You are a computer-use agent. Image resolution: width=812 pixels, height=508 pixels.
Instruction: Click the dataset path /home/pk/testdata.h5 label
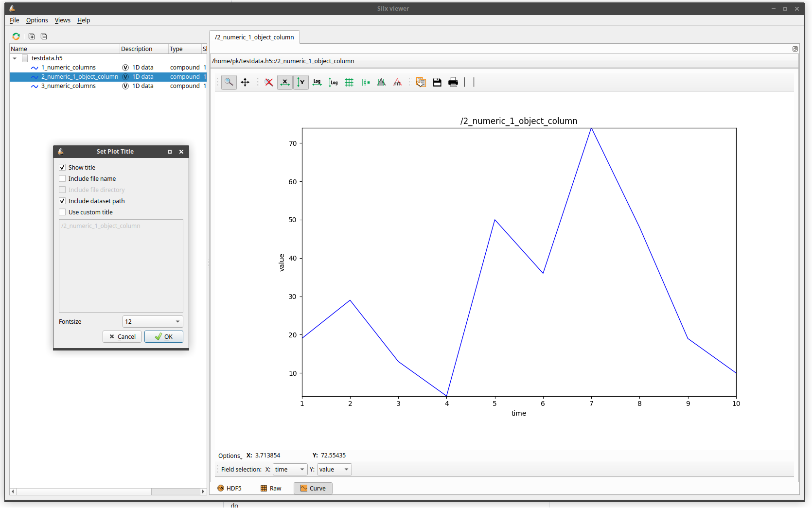[283, 61]
